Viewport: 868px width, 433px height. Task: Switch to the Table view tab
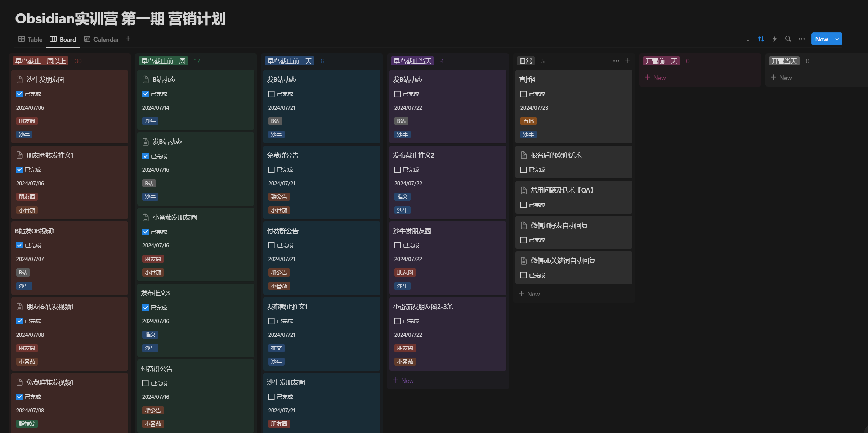[x=30, y=39]
